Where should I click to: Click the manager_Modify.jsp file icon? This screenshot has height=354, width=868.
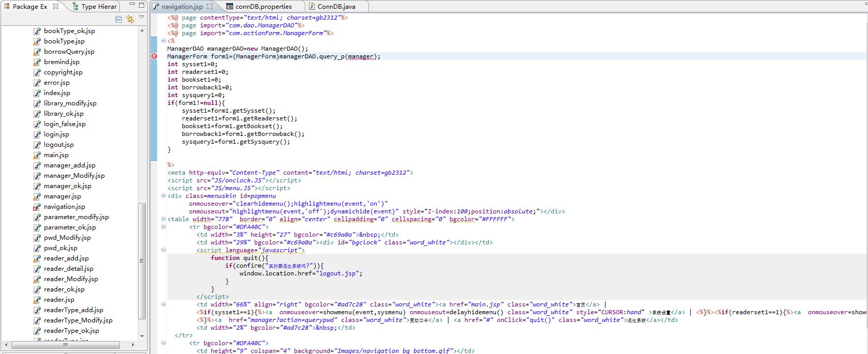click(x=37, y=176)
